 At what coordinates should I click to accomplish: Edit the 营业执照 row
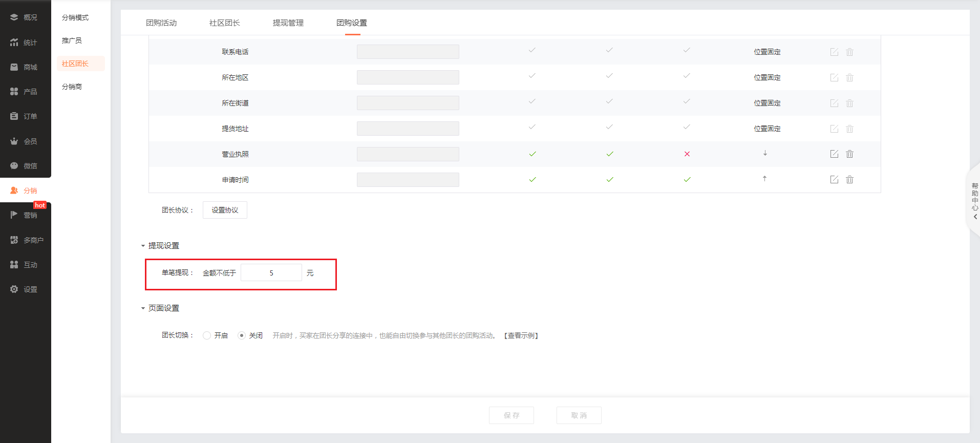834,154
